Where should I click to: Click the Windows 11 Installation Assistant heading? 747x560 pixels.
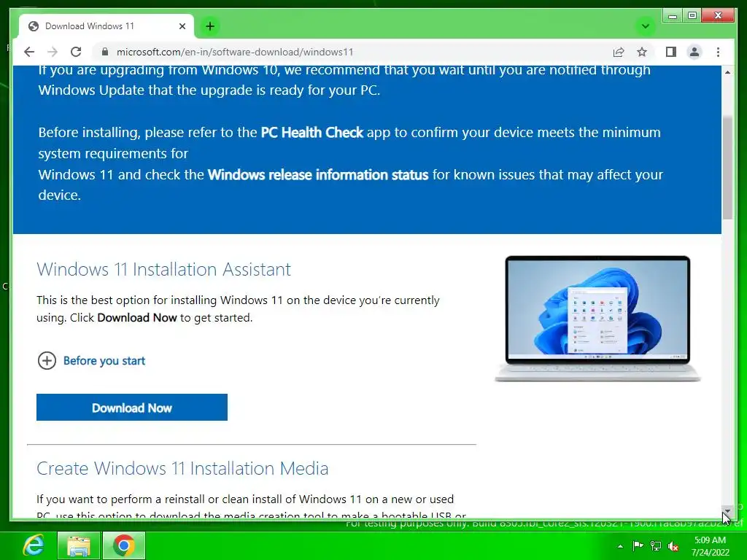(163, 270)
